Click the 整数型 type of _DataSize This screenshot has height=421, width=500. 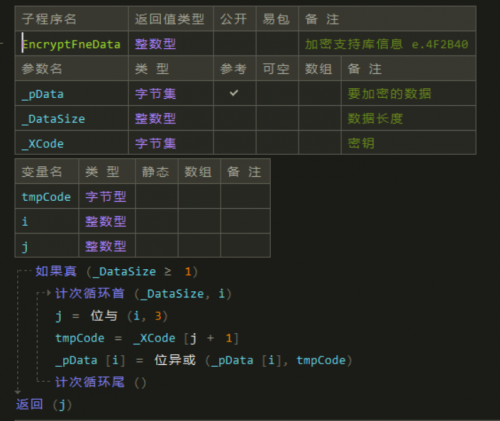[x=155, y=119]
